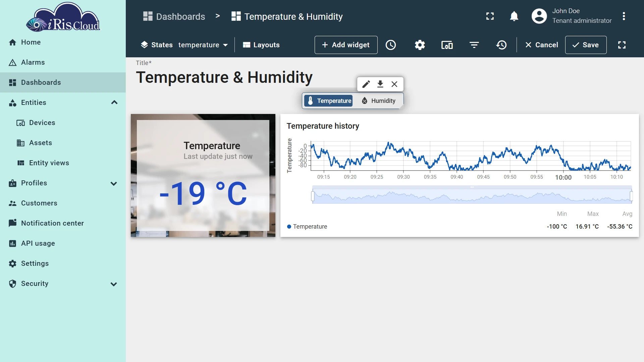
Task: Go to Home in the sidebar
Action: tap(63, 42)
